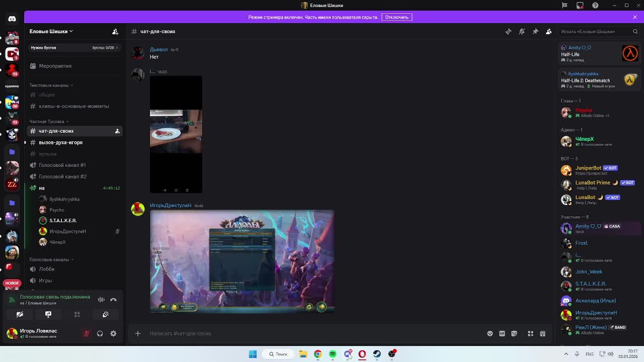
Task: Collapse the Голосовые каналы category
Action: point(51,259)
